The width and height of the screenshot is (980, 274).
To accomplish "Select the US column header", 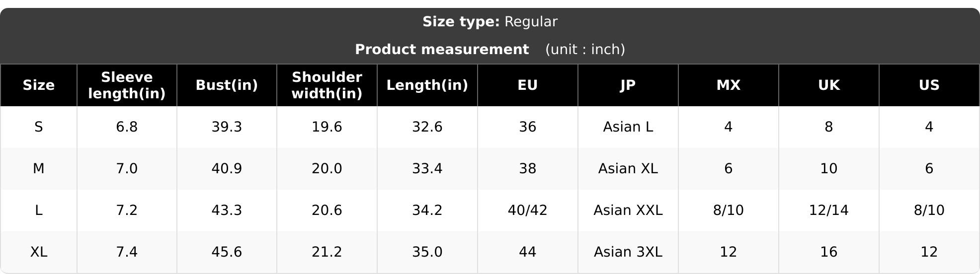I will pos(929,85).
